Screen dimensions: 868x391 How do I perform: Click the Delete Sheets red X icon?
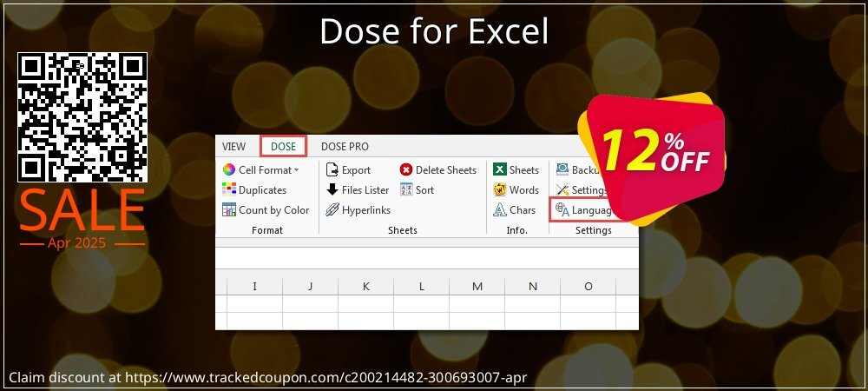coord(405,170)
